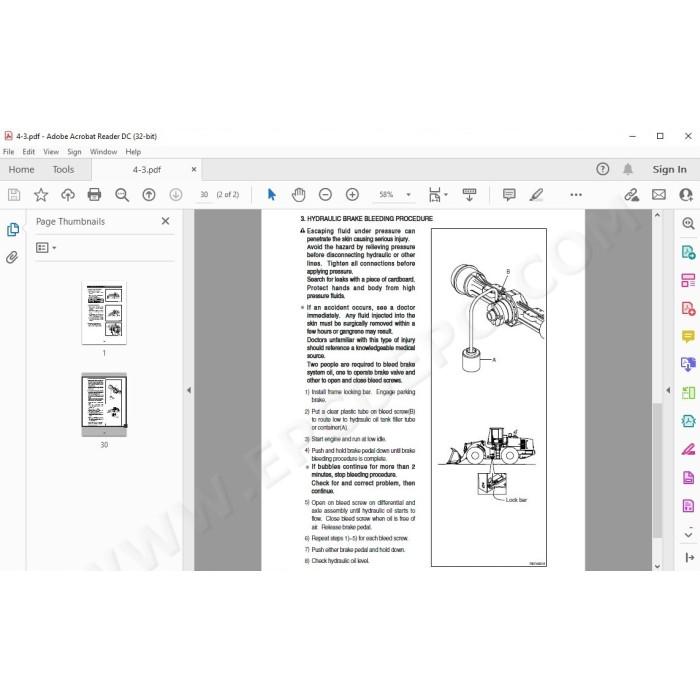
Task: Click the page number field
Action: 204,195
